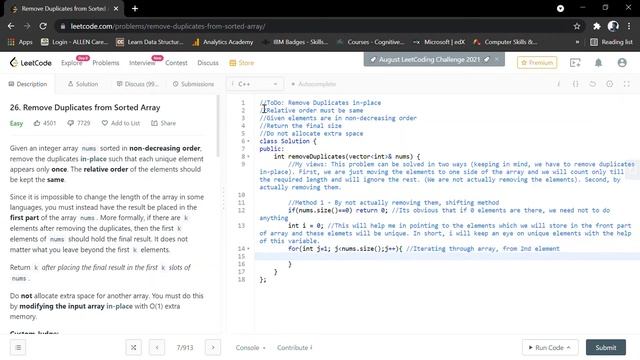This screenshot has width=640, height=360.
Task: Open the editor info icon
Action: 558,84
